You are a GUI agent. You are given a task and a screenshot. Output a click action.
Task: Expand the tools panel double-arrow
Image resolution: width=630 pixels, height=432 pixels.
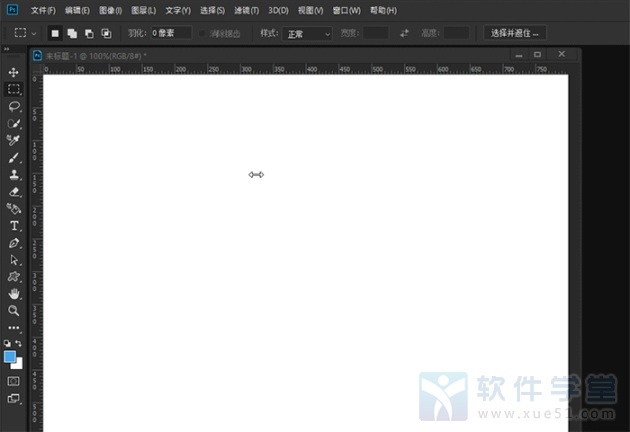[x=6, y=49]
